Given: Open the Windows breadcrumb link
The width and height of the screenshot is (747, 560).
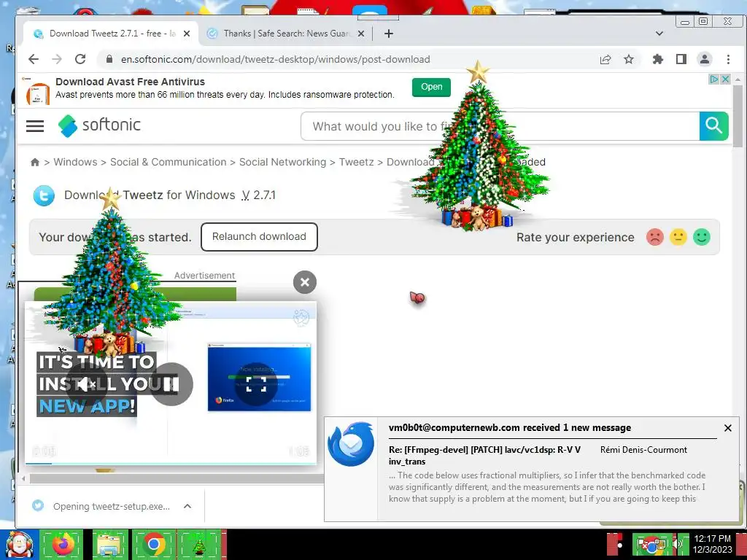Looking at the screenshot, I should pos(75,162).
